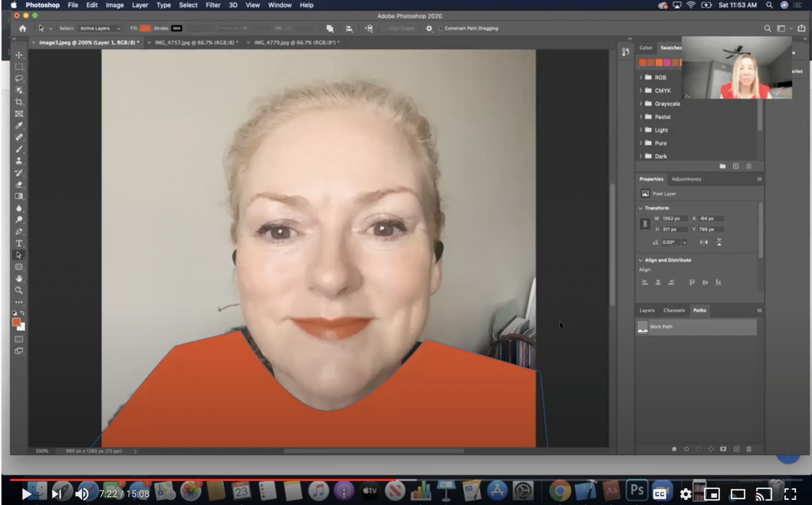Select the Eyedropper tool
Image resolution: width=812 pixels, height=505 pixels.
pos(19,126)
